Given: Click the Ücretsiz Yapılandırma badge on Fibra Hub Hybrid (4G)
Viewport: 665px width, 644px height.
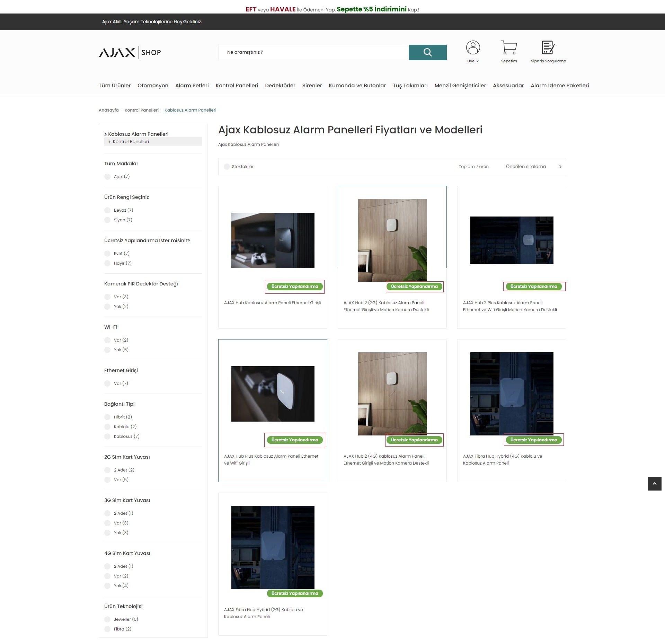Looking at the screenshot, I should (x=534, y=440).
